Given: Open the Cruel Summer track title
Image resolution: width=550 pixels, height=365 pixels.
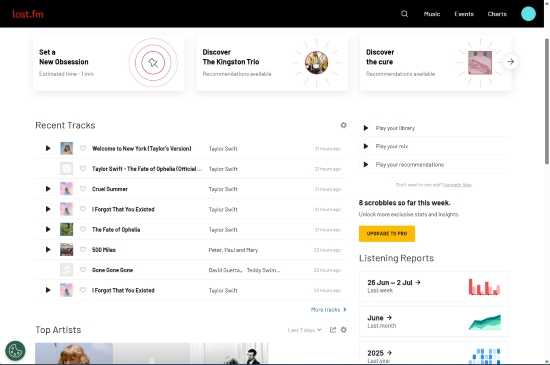Looking at the screenshot, I should [110, 189].
